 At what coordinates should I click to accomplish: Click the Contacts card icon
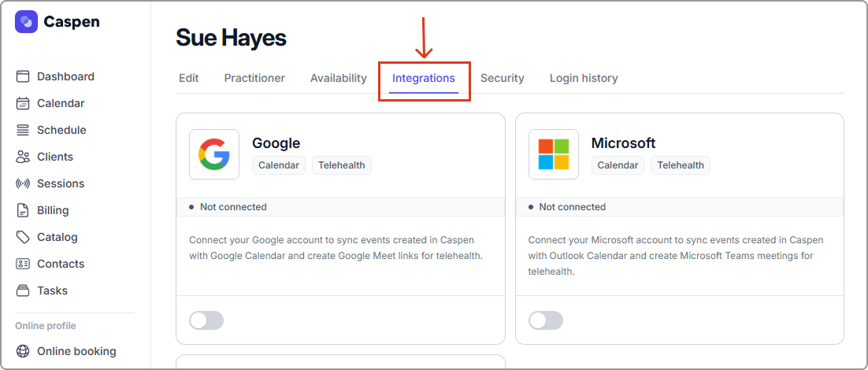(23, 264)
